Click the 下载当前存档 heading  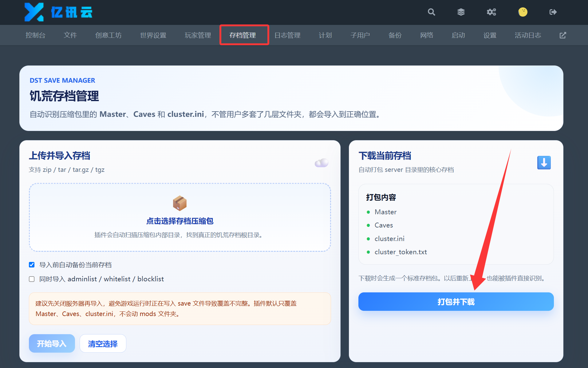[385, 156]
